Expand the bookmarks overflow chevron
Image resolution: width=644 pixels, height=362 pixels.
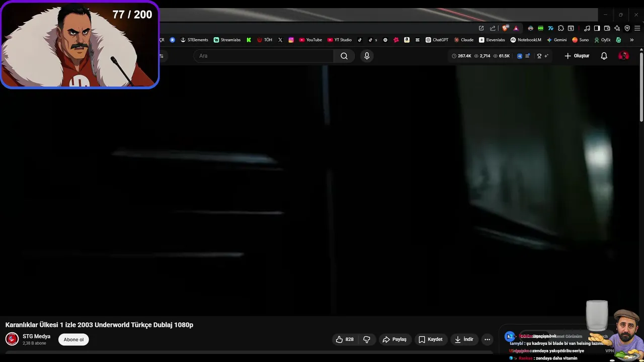631,40
